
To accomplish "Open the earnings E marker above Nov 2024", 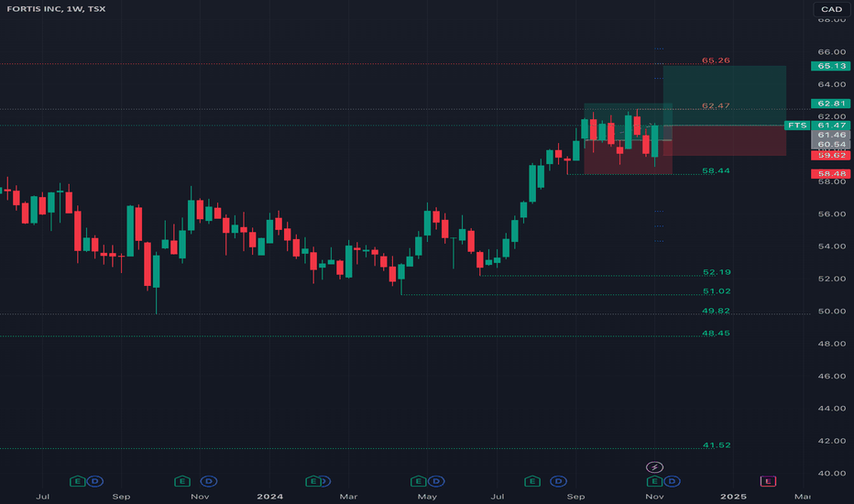I will pos(654,481).
